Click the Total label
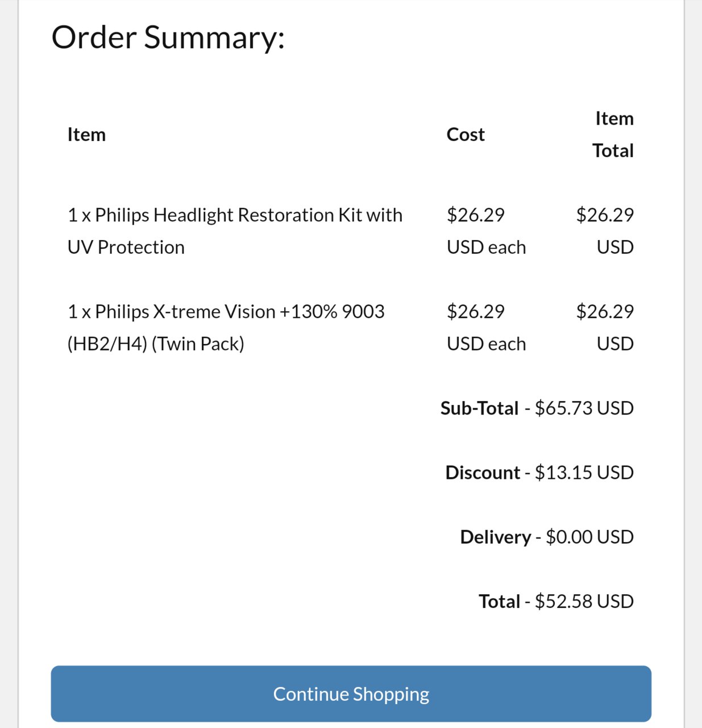The width and height of the screenshot is (702, 728). (x=499, y=601)
